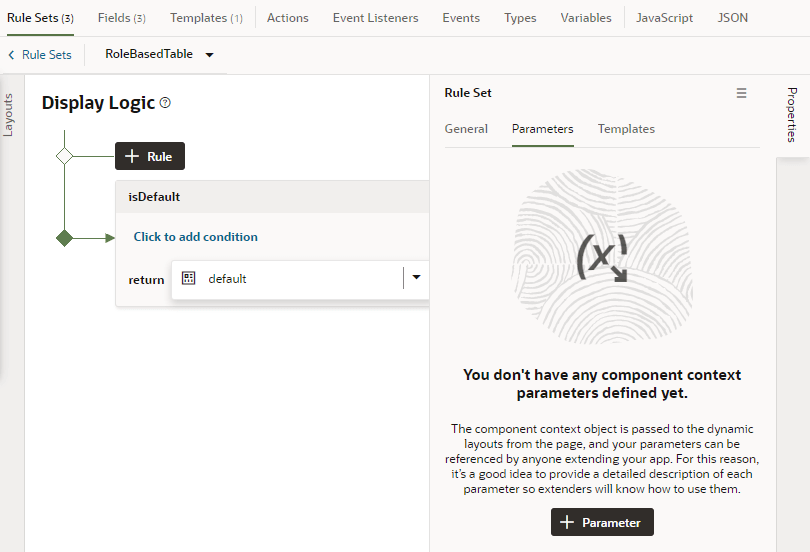Viewport: 810px width, 552px height.
Task: Go to the Actions tab
Action: point(288,18)
